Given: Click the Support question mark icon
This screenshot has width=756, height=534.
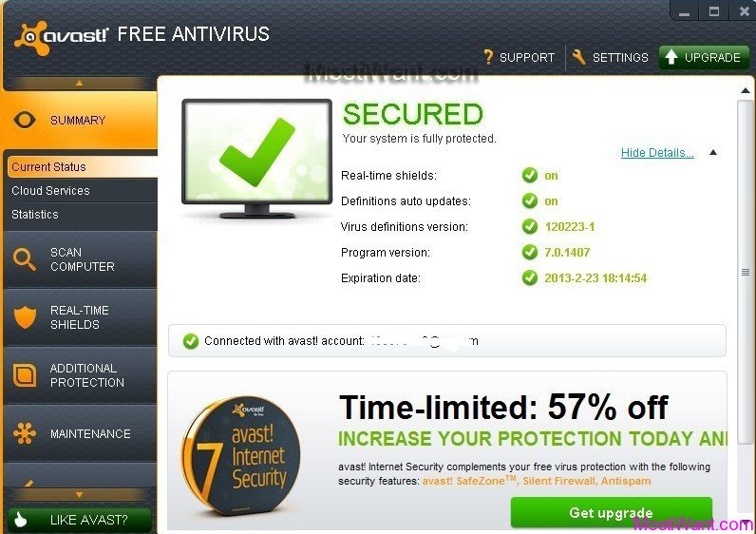Looking at the screenshot, I should (x=488, y=57).
